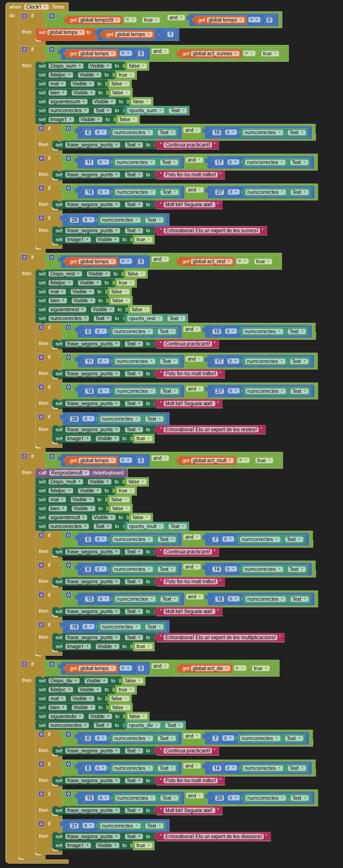The image size is (343, 868).
Task: Open gear on the if block with 21
Action: [41, 823]
